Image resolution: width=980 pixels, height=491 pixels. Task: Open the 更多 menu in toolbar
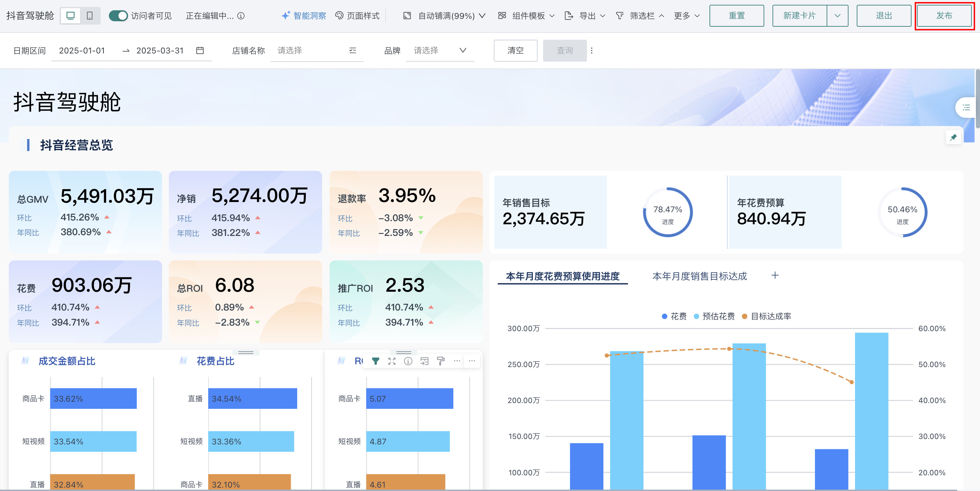pyautogui.click(x=686, y=16)
